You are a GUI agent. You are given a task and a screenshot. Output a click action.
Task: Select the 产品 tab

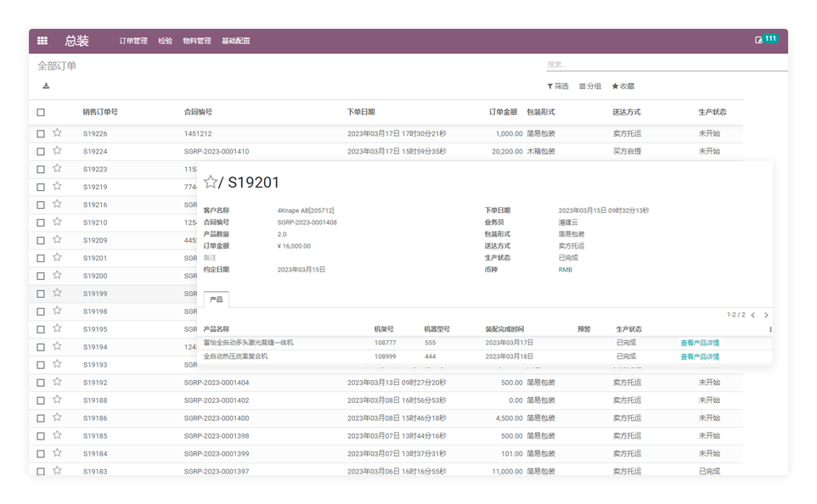pyautogui.click(x=216, y=300)
